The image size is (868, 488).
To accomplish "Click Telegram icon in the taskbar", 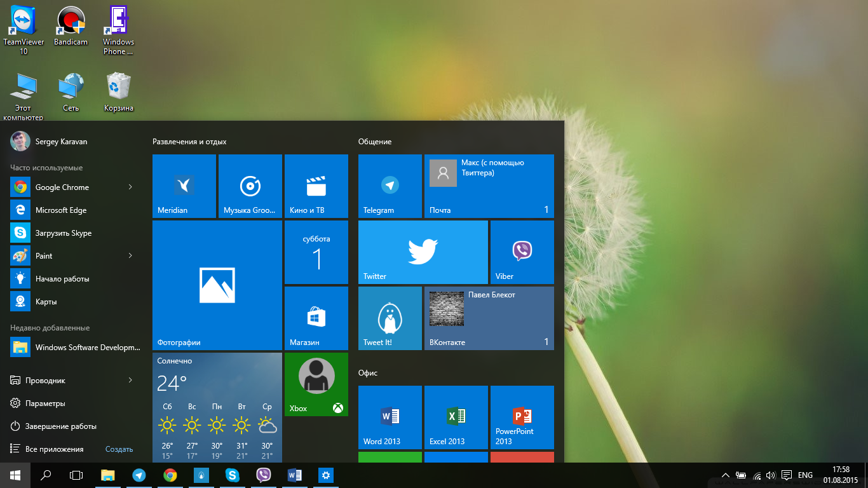I will point(139,475).
